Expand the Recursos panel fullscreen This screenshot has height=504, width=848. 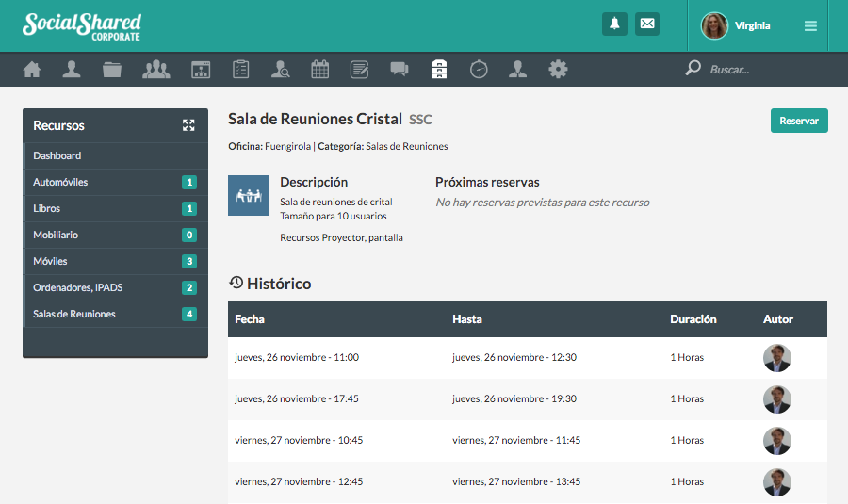[188, 125]
